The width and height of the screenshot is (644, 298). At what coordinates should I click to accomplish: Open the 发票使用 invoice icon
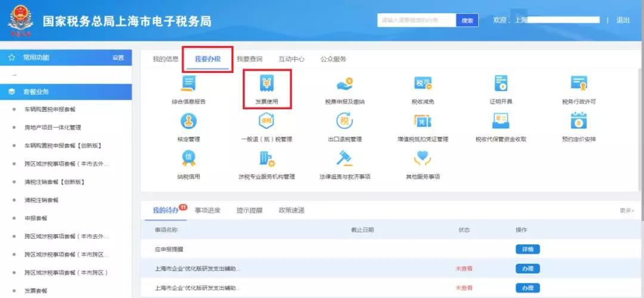[267, 84]
